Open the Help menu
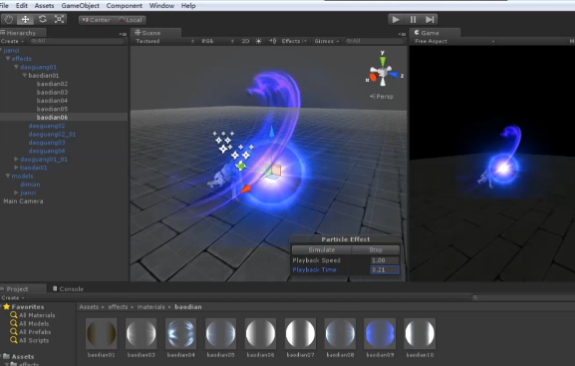This screenshot has height=366, width=575. (188, 6)
